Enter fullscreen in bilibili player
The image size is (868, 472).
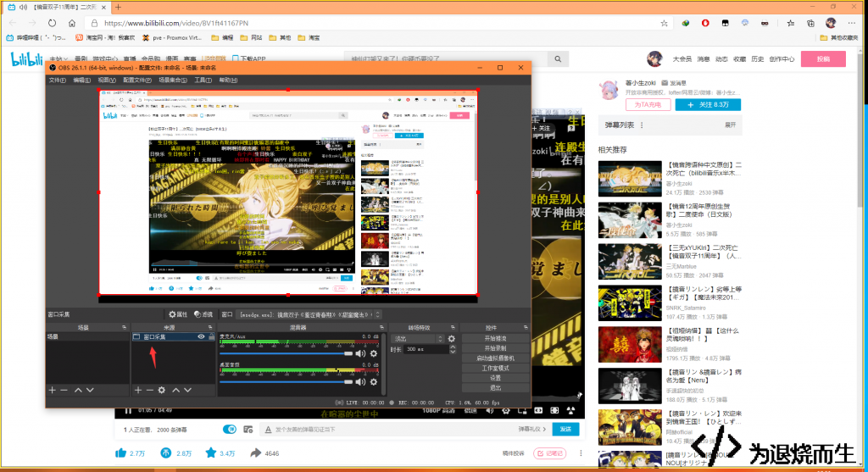pos(570,411)
